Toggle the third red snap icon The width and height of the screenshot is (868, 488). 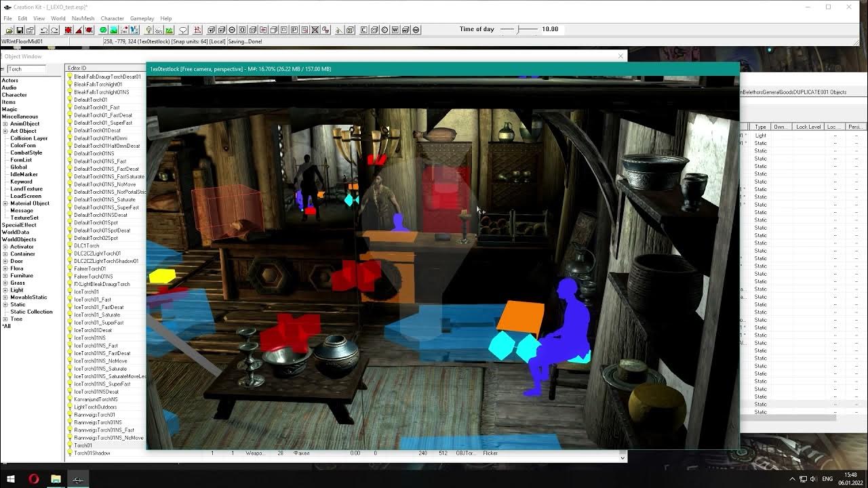pyautogui.click(x=90, y=30)
